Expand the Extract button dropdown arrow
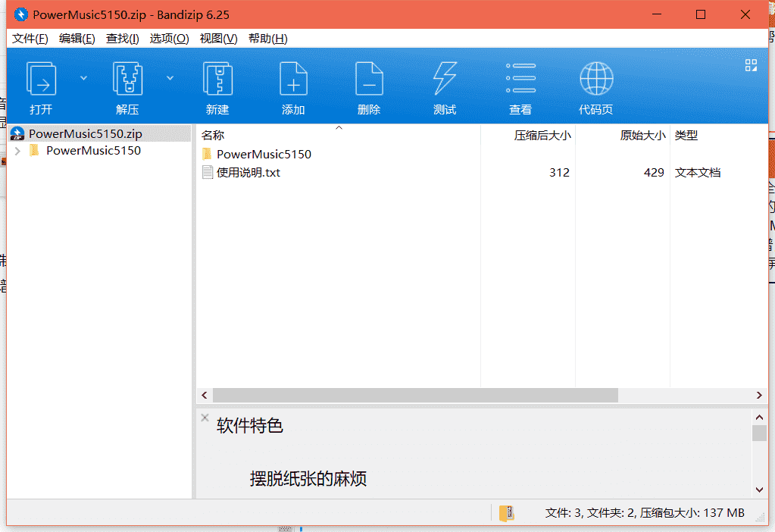 170,78
